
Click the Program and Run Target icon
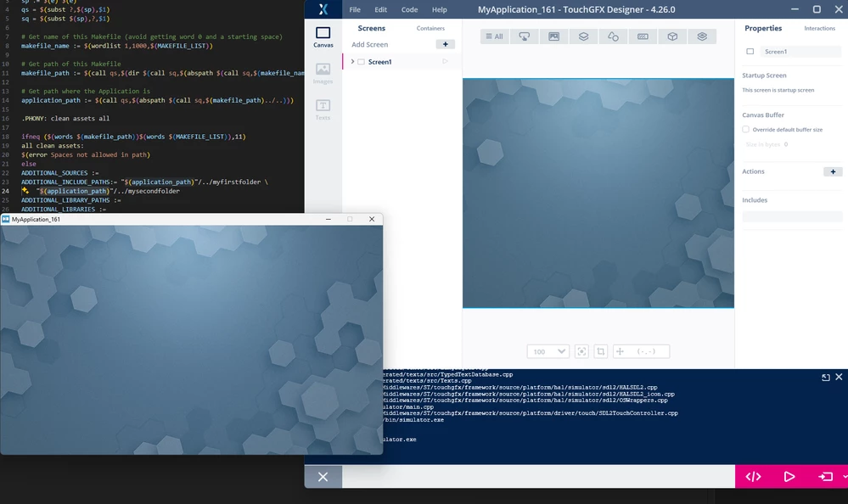825,476
